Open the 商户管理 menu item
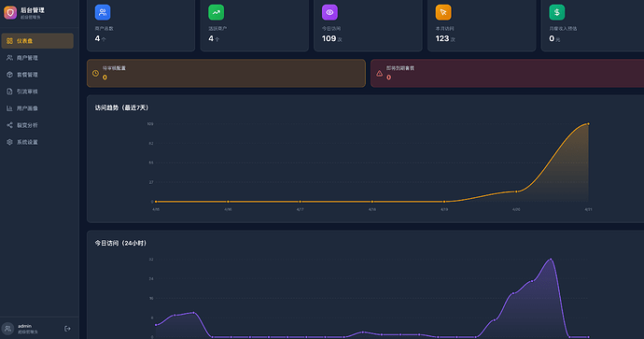The height and width of the screenshot is (339, 644). (37, 58)
